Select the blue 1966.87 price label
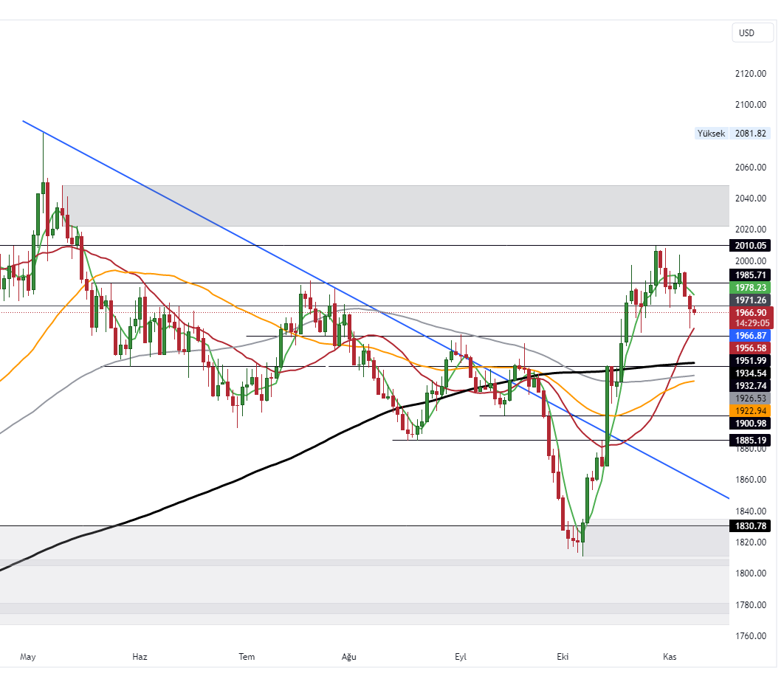This screenshot has height=693, width=784. (x=750, y=335)
